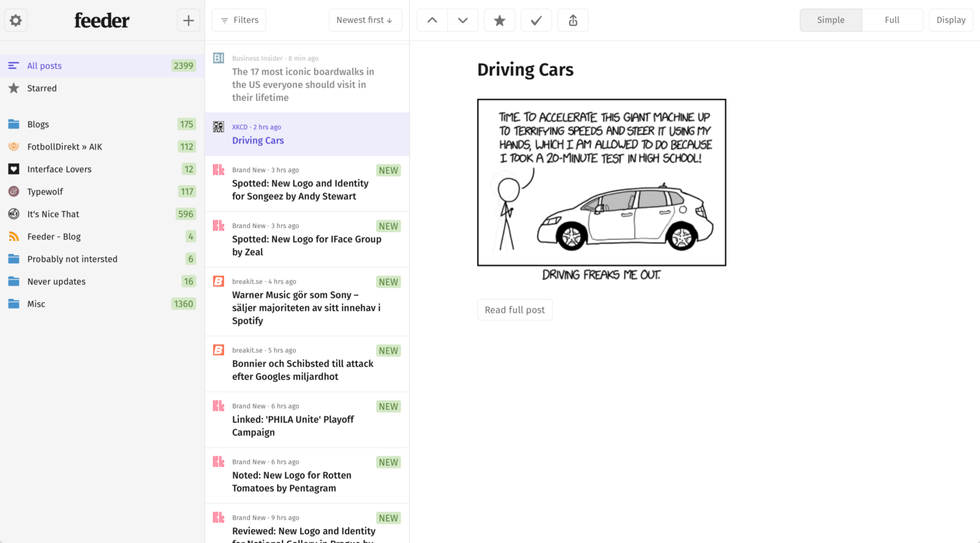This screenshot has width=980, height=543.
Task: Open IFace Group logo post by Zeal
Action: [307, 240]
